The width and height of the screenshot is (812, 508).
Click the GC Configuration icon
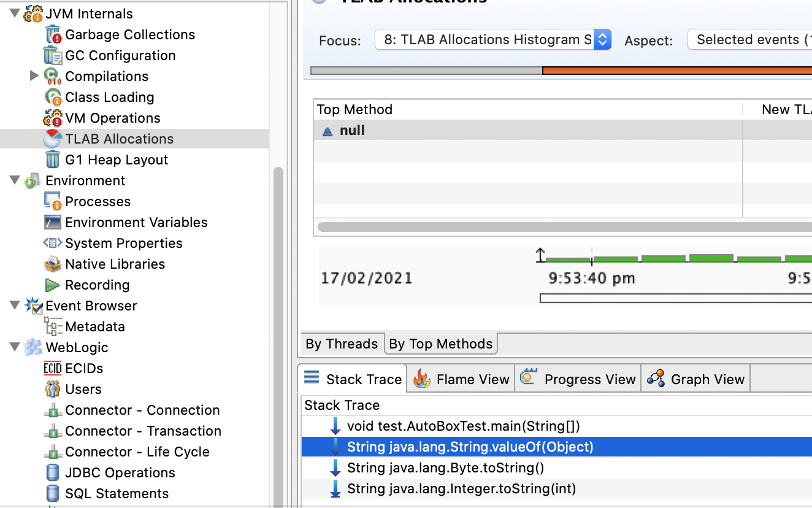click(x=53, y=56)
